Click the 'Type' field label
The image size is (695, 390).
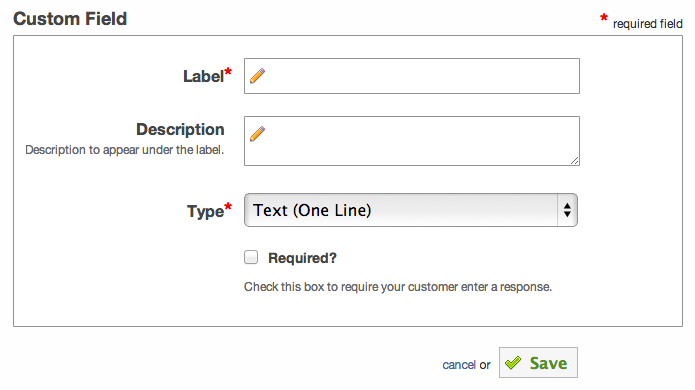[x=205, y=211]
